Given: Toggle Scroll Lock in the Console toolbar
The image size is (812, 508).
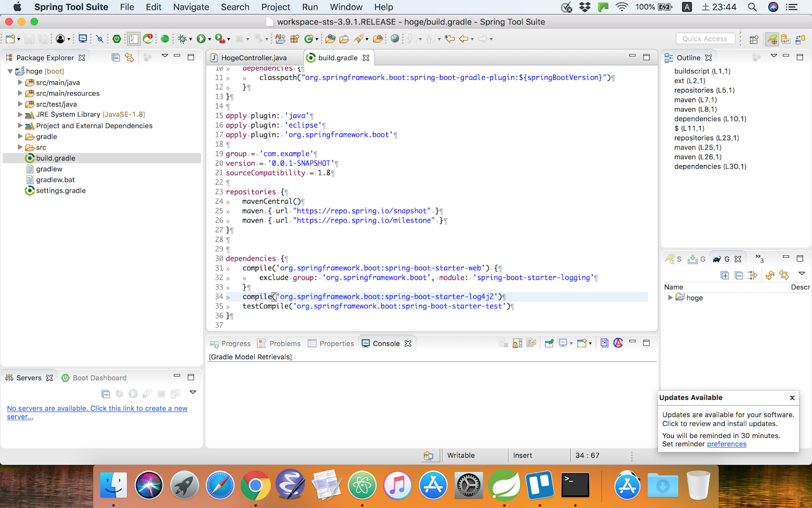Looking at the screenshot, I should (x=516, y=343).
